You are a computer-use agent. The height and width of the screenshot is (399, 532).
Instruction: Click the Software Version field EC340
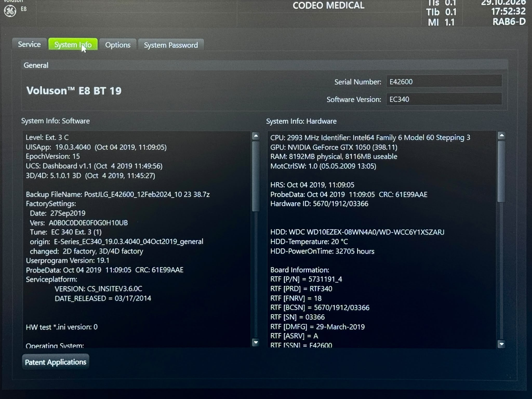pos(444,99)
